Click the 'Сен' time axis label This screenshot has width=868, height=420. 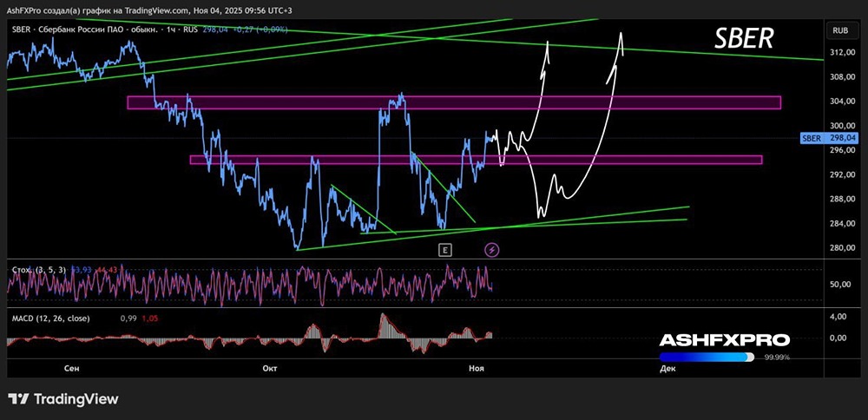pos(71,369)
